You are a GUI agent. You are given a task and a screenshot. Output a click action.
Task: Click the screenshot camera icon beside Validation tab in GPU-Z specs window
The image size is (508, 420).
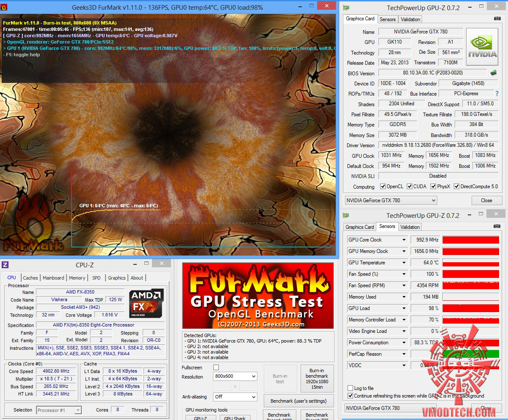[x=497, y=19]
